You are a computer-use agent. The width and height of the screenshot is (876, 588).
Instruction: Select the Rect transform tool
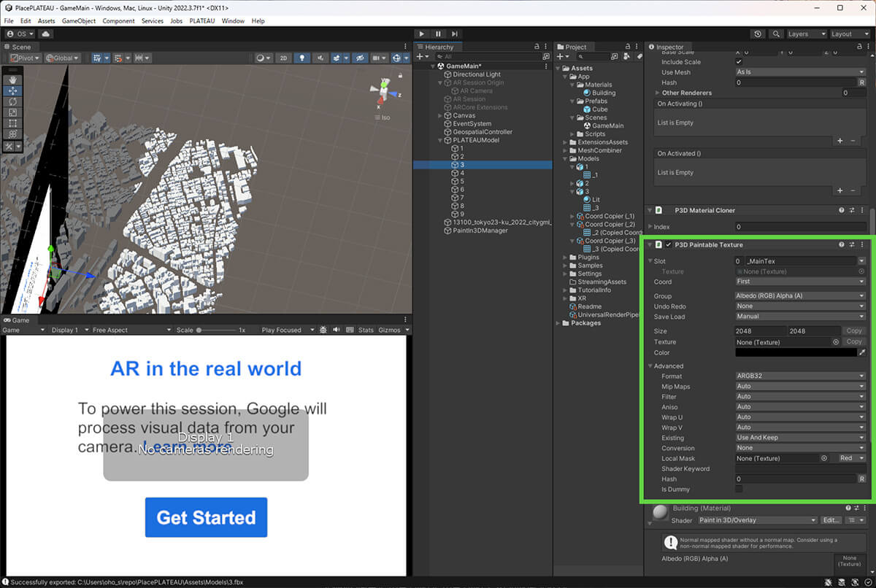tap(12, 124)
